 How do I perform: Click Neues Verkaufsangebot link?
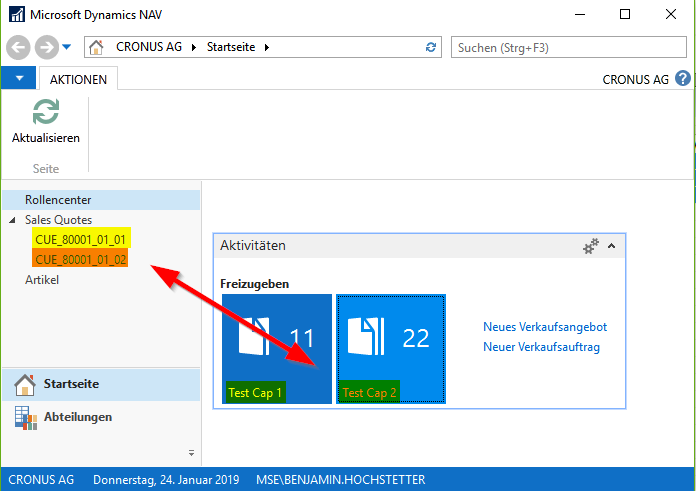(x=545, y=327)
